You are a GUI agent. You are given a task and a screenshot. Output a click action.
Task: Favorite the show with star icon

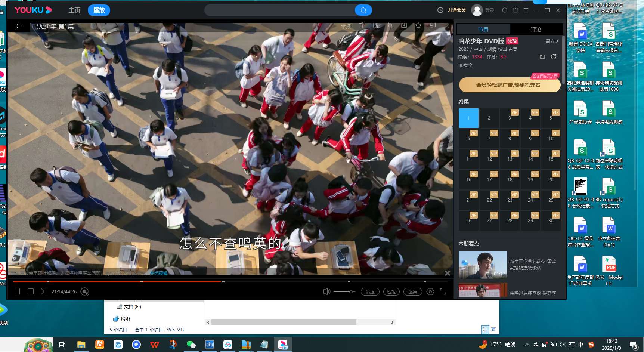click(x=418, y=25)
